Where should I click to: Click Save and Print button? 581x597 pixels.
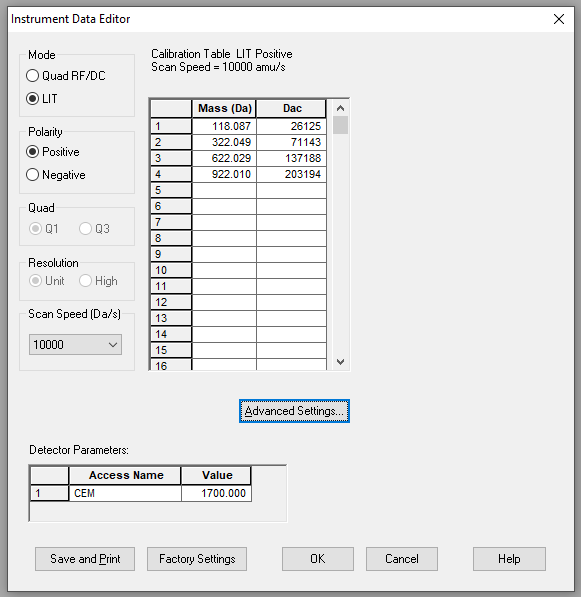[85, 559]
